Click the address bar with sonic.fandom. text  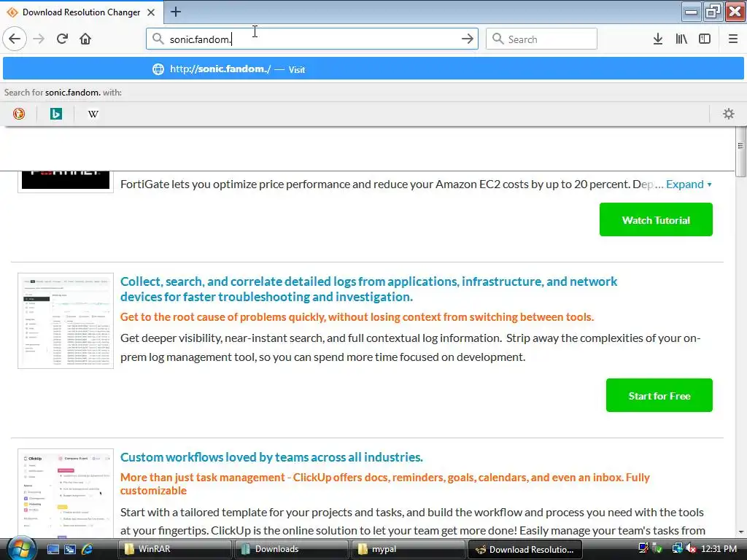(312, 39)
